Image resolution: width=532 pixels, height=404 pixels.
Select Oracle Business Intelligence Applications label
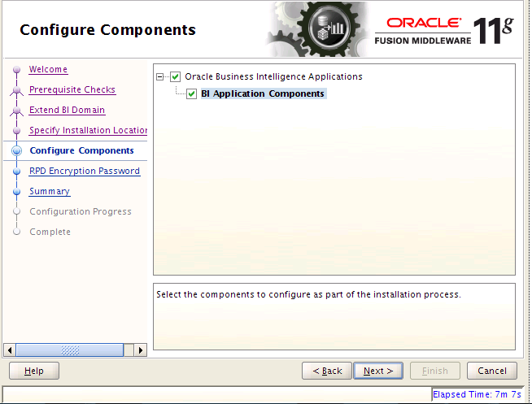pos(273,76)
